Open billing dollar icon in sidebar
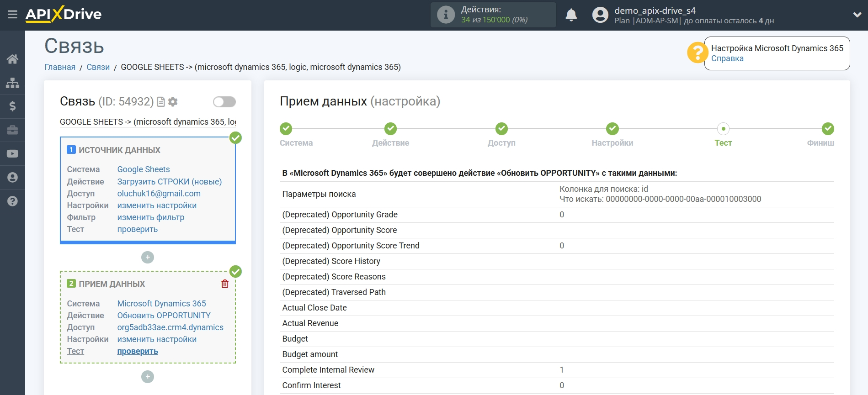The image size is (868, 395). pos(12,106)
